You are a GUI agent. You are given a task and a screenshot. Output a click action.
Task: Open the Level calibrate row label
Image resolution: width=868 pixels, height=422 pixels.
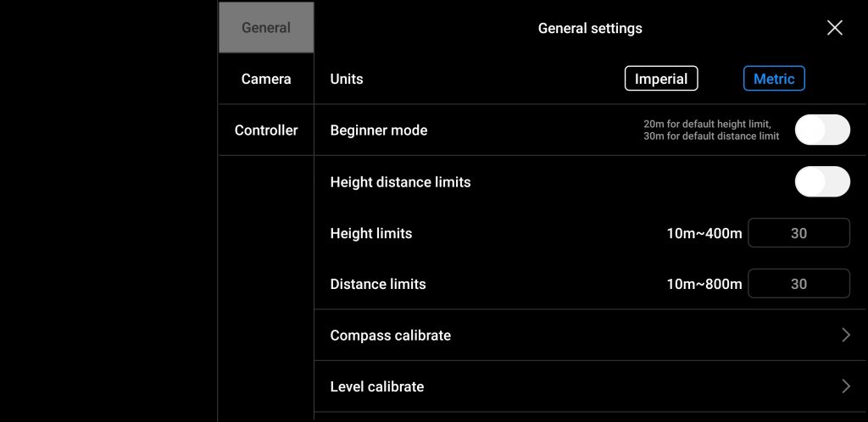click(x=377, y=386)
